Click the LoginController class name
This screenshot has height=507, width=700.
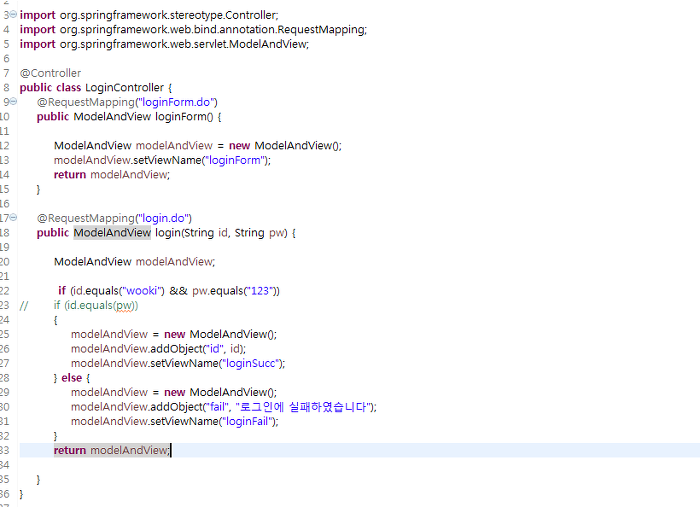pyautogui.click(x=125, y=87)
